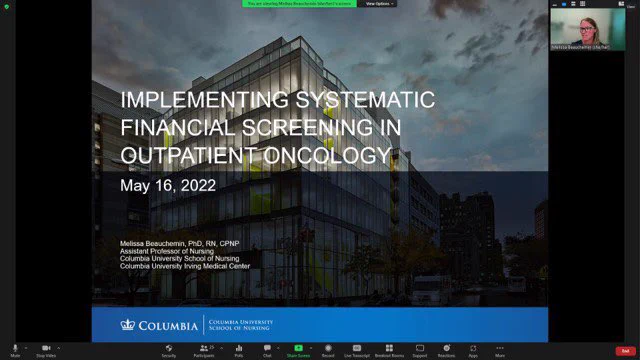The width and height of the screenshot is (640, 360).
Task: Select Melissa Beauchemin's video thumbnail
Action: (588, 29)
